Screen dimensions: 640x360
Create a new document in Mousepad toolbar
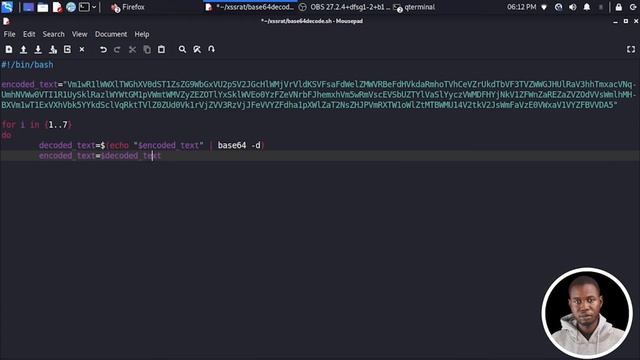9,49
